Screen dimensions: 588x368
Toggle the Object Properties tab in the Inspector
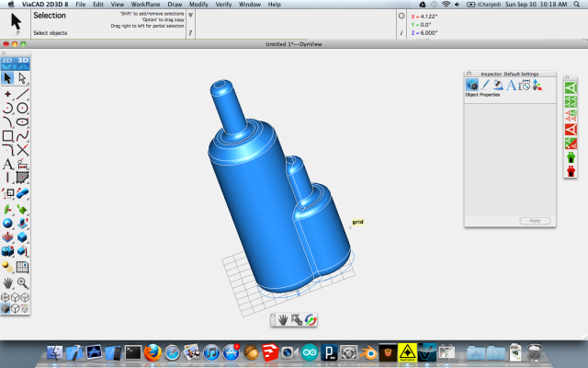pyautogui.click(x=472, y=85)
